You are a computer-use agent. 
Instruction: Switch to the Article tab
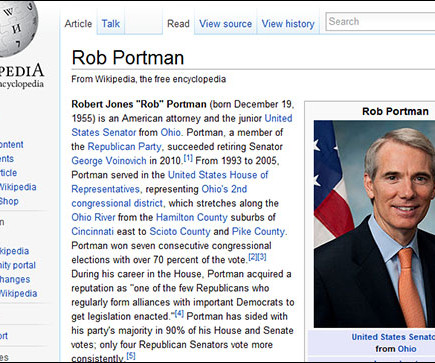tap(78, 24)
